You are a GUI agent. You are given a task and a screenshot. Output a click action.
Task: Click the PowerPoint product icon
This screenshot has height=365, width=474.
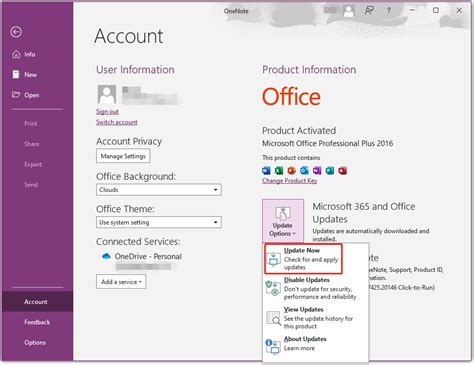click(x=292, y=171)
